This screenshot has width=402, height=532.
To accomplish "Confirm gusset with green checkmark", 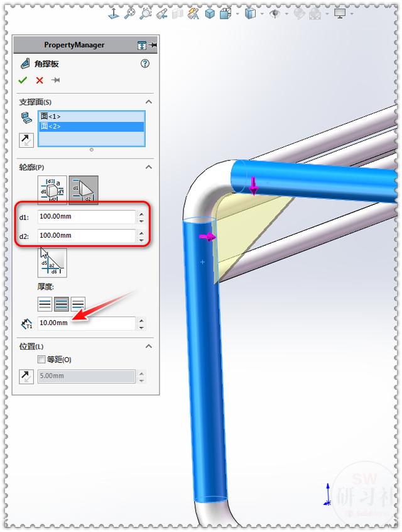I will tap(23, 80).
